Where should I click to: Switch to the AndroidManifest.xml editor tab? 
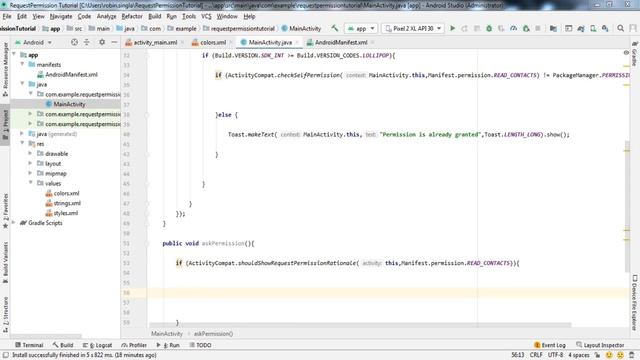pyautogui.click(x=341, y=42)
